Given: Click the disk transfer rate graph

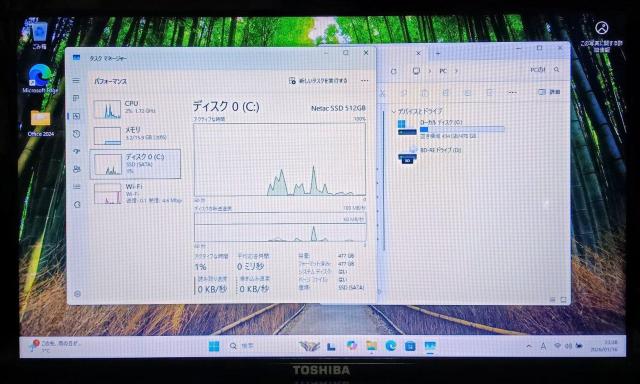Looking at the screenshot, I should (280, 228).
